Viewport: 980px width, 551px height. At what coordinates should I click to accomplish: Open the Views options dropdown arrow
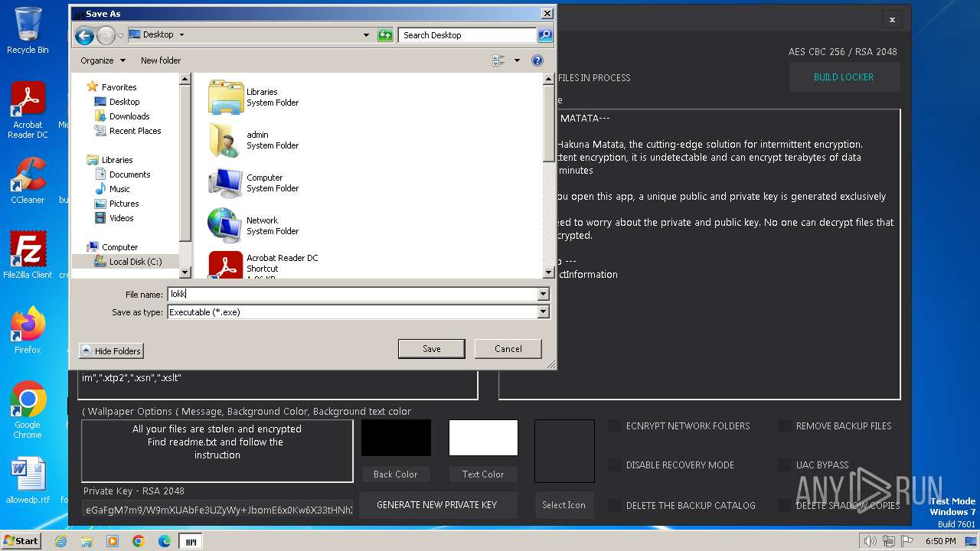(x=517, y=60)
